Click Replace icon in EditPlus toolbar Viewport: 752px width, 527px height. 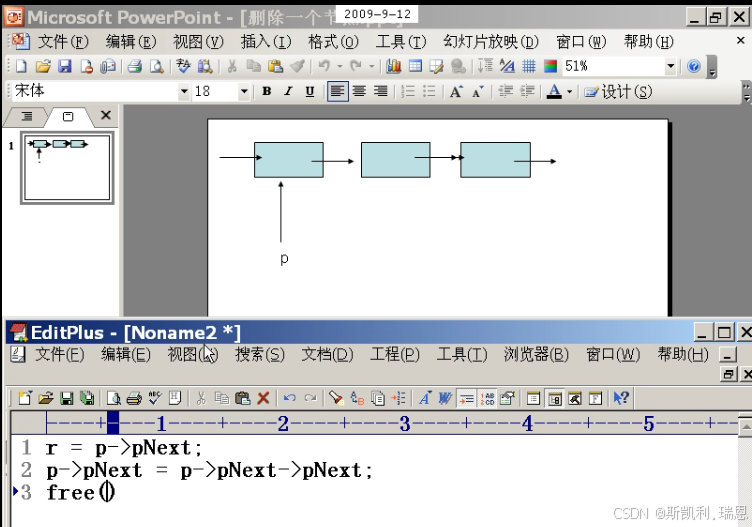[x=357, y=398]
